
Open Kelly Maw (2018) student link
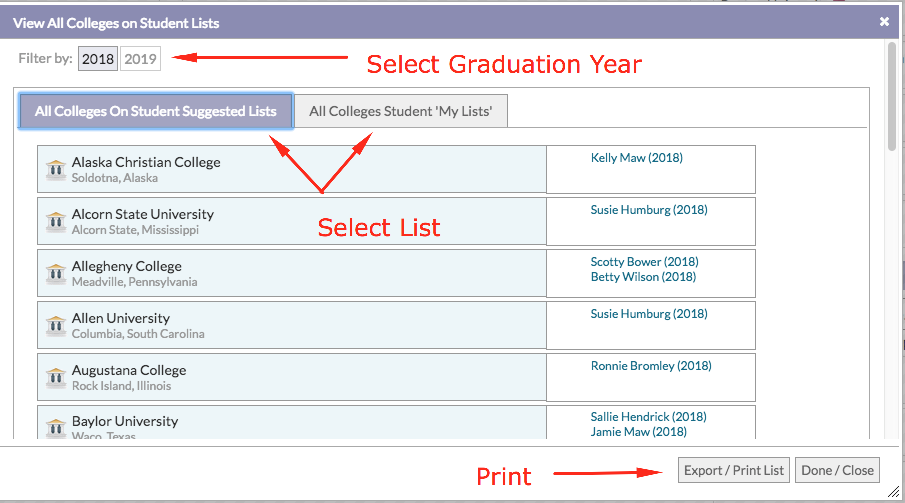[x=637, y=158]
